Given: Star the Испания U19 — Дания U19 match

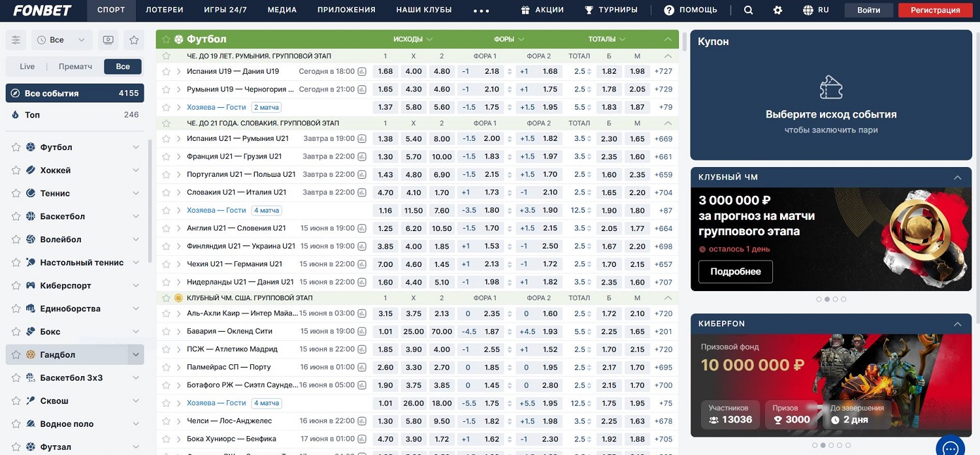Looking at the screenshot, I should tap(166, 72).
